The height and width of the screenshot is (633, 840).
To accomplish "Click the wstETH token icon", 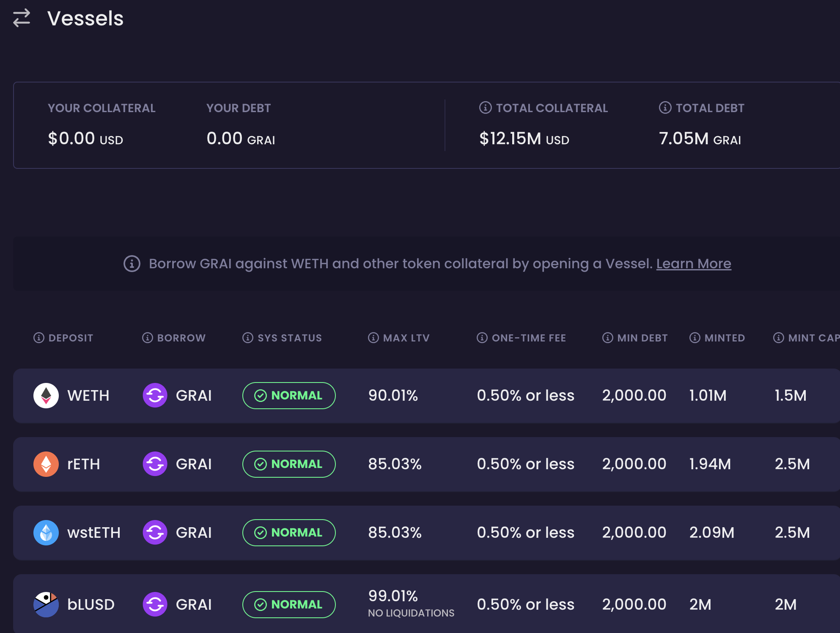I will pos(46,533).
